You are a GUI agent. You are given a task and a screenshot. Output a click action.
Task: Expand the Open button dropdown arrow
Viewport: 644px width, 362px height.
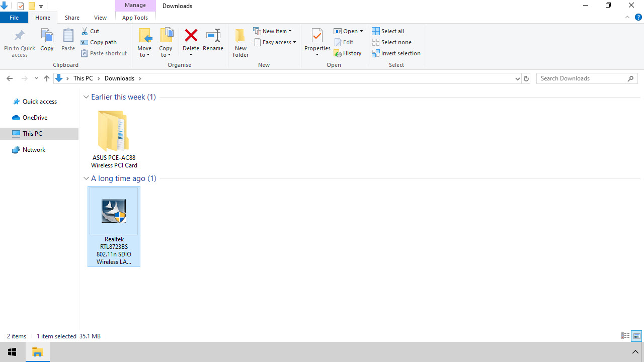361,31
